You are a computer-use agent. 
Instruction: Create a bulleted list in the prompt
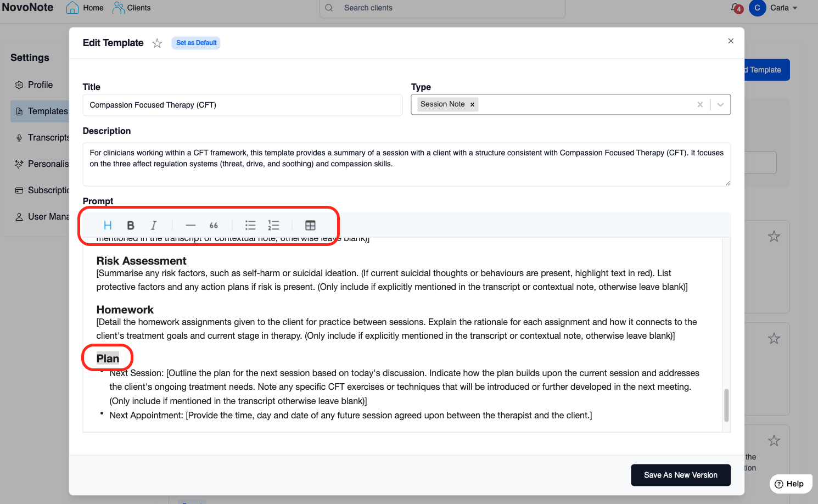tap(250, 225)
